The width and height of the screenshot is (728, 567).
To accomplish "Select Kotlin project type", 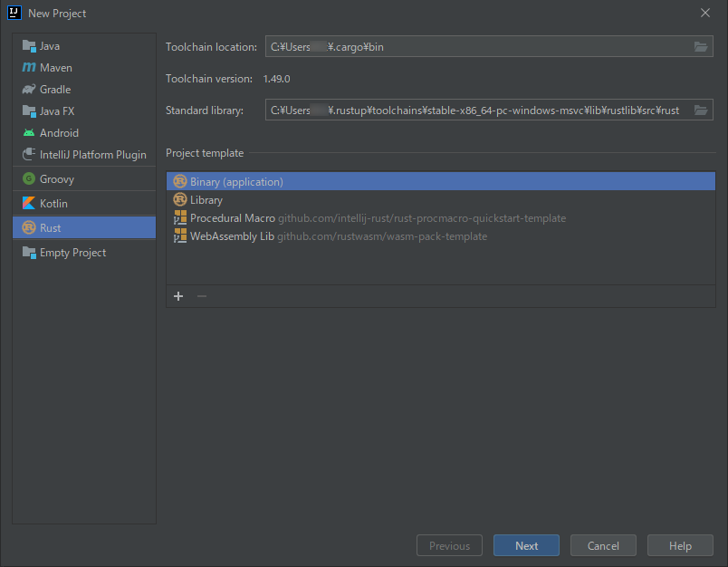I will click(x=84, y=204).
